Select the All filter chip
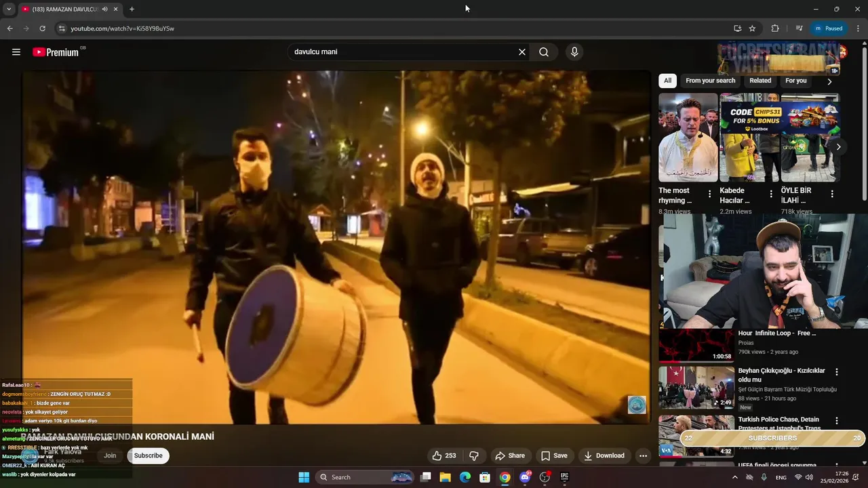 point(667,81)
